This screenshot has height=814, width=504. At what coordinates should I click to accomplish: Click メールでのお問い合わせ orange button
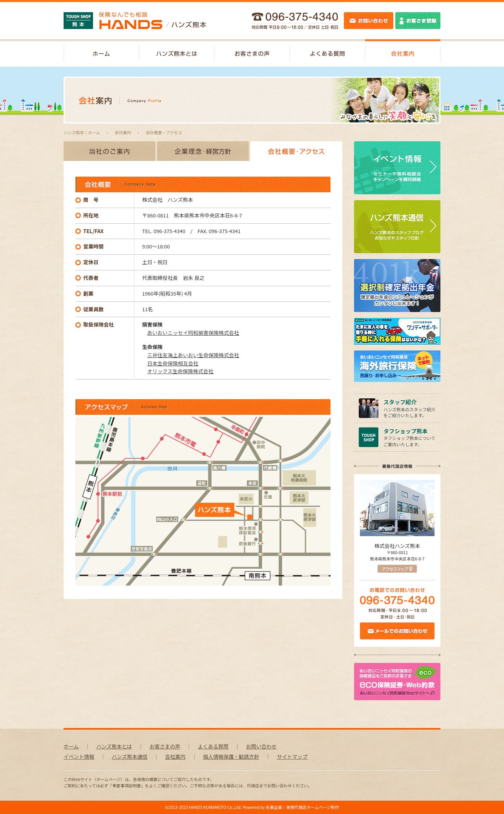(397, 631)
